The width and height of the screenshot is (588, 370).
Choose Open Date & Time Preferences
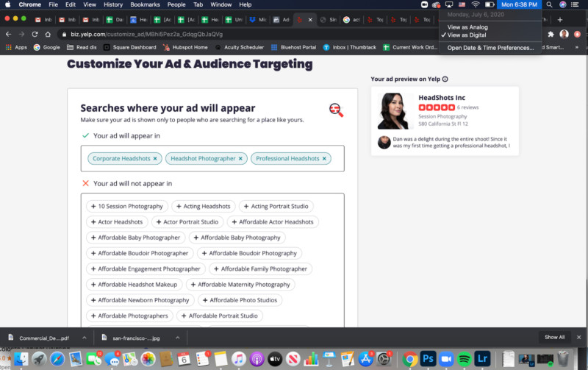pos(490,48)
